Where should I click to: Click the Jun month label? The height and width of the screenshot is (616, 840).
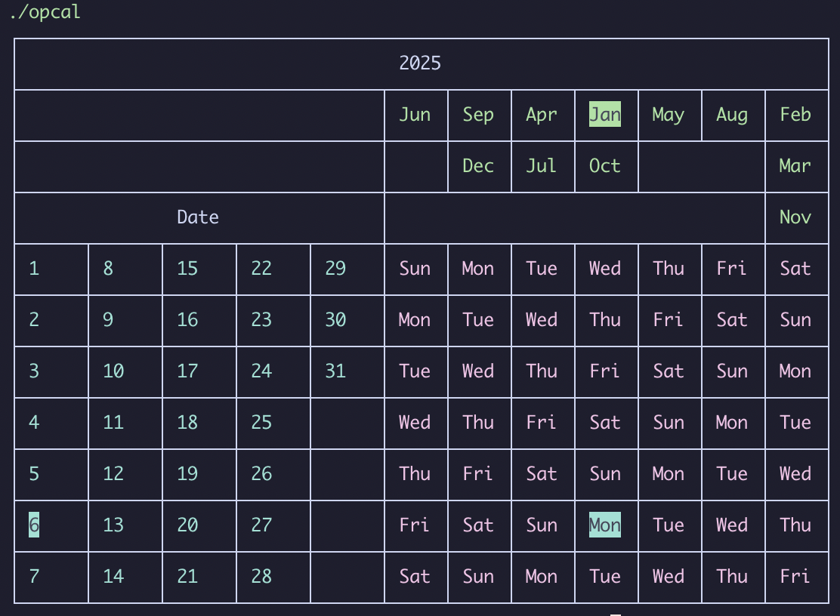click(415, 115)
